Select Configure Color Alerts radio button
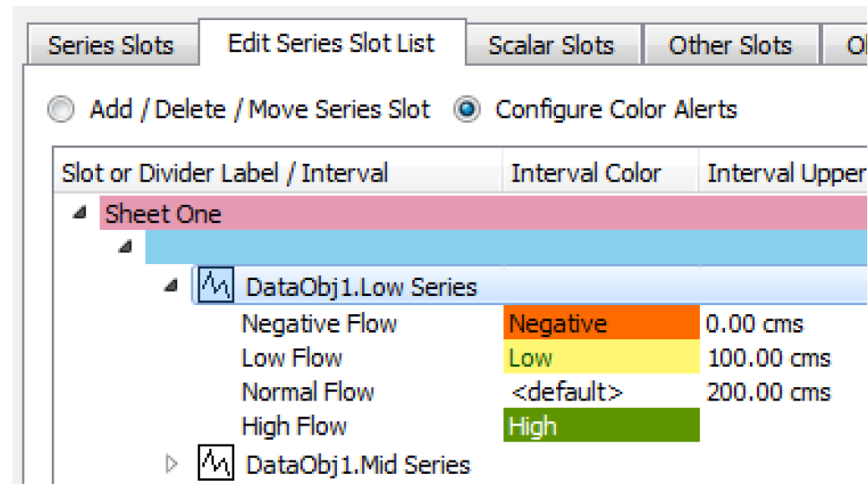This screenshot has width=868, height=484. (x=467, y=110)
